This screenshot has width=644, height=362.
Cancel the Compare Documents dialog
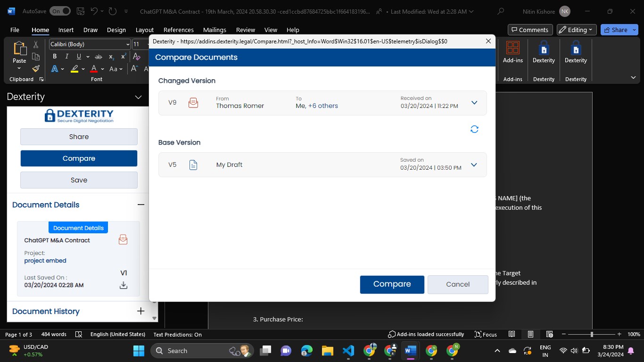[458, 284]
